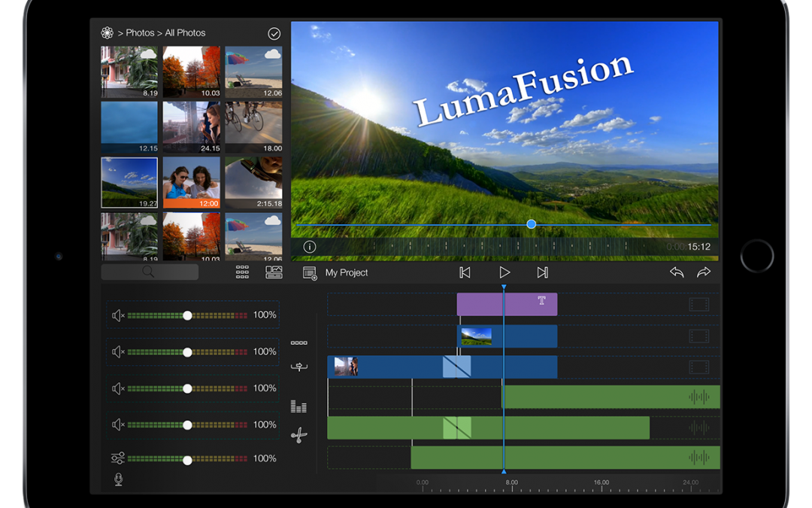Screen dimensions: 812x508
Task: Click the 16.00 mark on the timeline ruler
Action: pos(601,482)
